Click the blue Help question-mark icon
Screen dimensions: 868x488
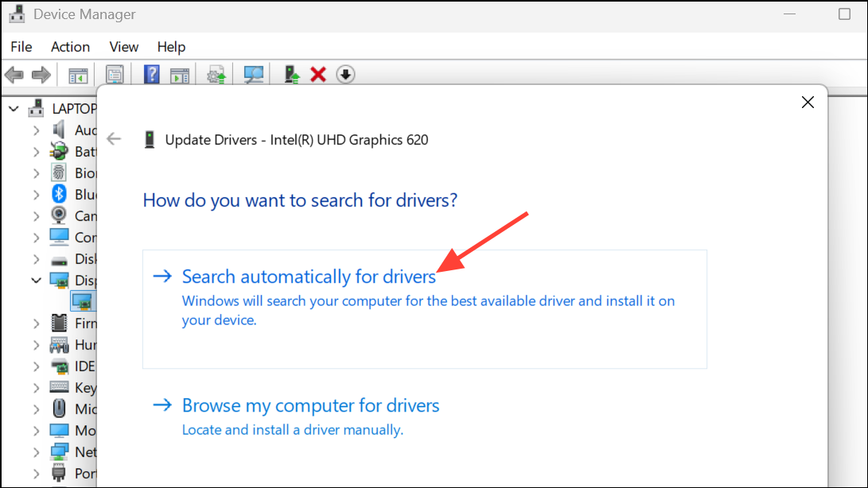[152, 75]
